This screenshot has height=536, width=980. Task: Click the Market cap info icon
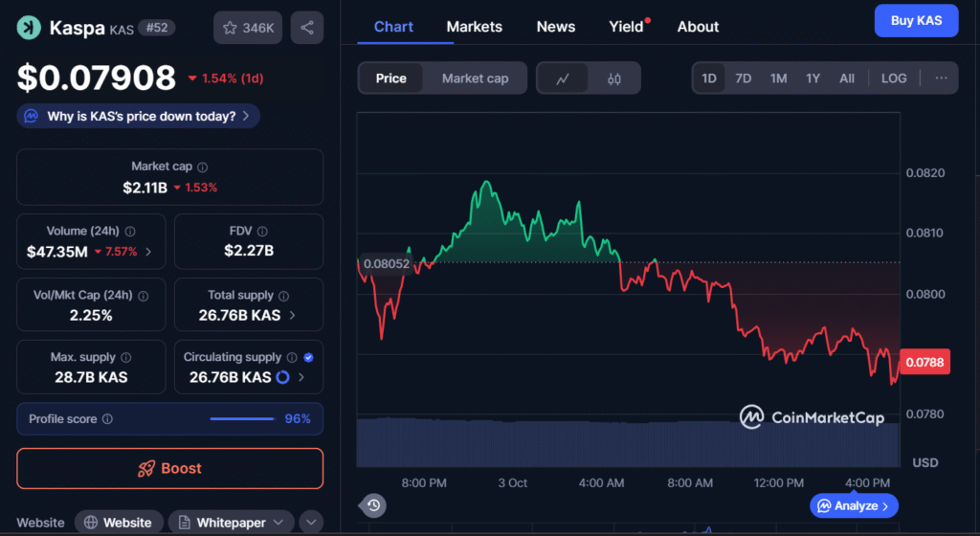202,167
